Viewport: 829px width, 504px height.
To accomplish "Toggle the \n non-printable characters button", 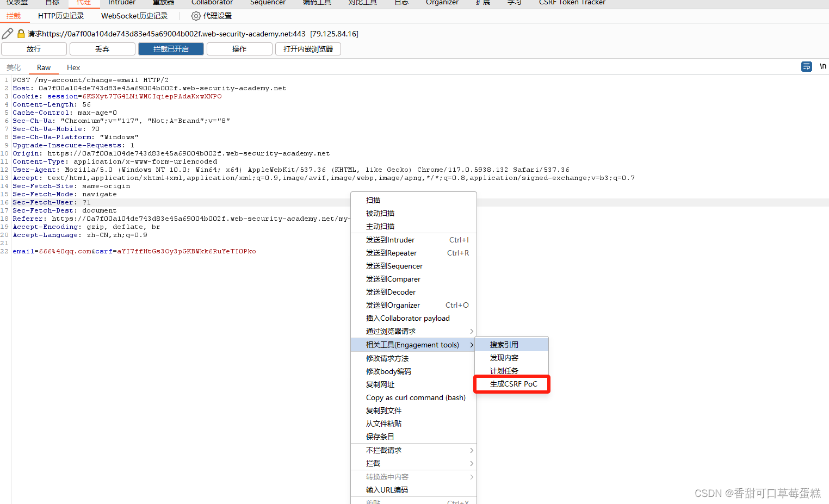I will 823,66.
